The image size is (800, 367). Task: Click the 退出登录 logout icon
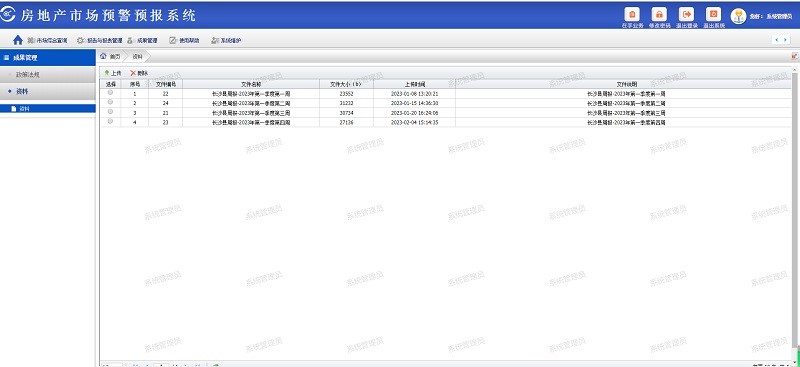coord(686,14)
